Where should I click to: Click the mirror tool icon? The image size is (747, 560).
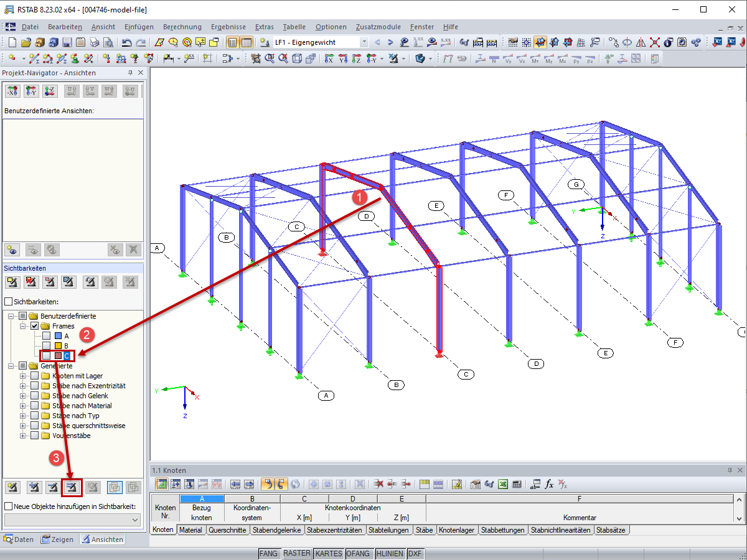641,42
